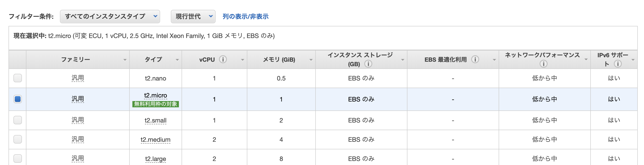
Task: Click the 無料利用枠の対象 green badge
Action: click(x=156, y=104)
